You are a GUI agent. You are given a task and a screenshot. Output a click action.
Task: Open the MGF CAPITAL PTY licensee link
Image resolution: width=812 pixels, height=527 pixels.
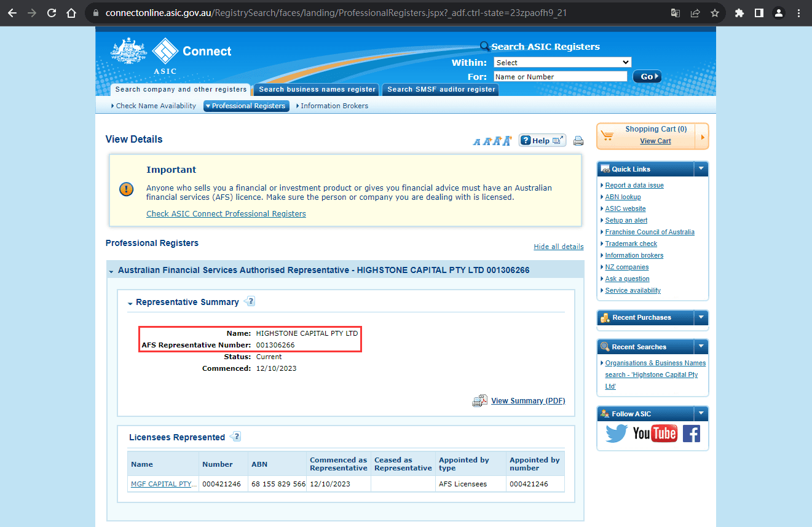[164, 484]
